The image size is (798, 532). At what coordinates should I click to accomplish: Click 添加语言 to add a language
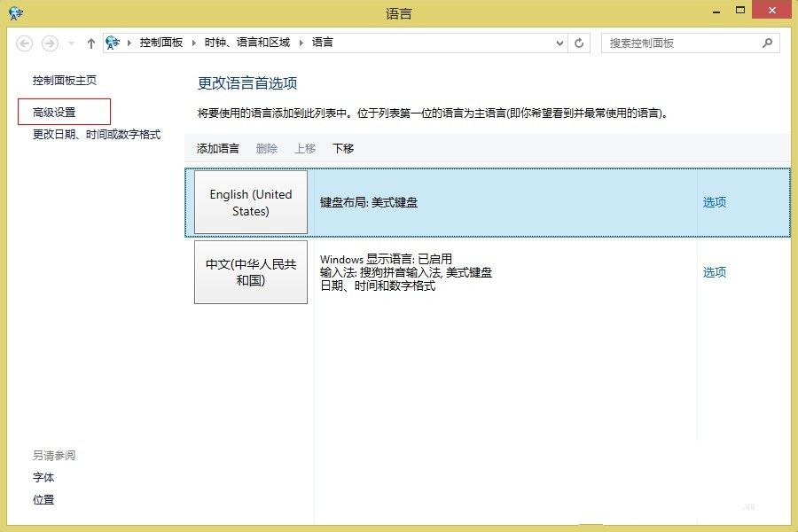pos(217,148)
